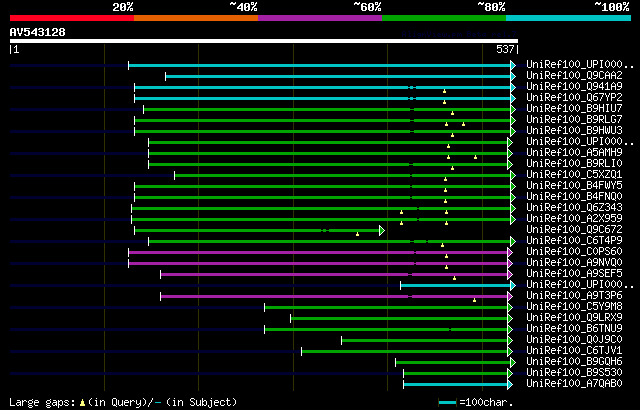Select the UniRef100_B9S530 label
Image resolution: width=640 pixels, height=410 pixels.
(574, 373)
